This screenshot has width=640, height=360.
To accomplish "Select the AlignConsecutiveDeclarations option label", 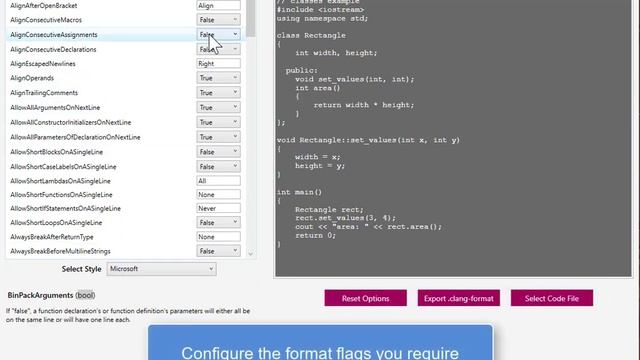I will [53, 49].
